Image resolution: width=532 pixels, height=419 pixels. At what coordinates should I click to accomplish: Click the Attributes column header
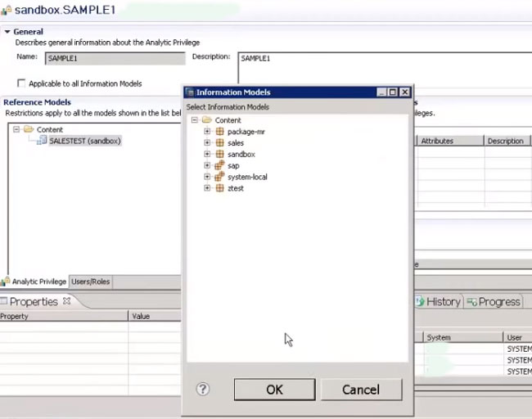pyautogui.click(x=450, y=141)
